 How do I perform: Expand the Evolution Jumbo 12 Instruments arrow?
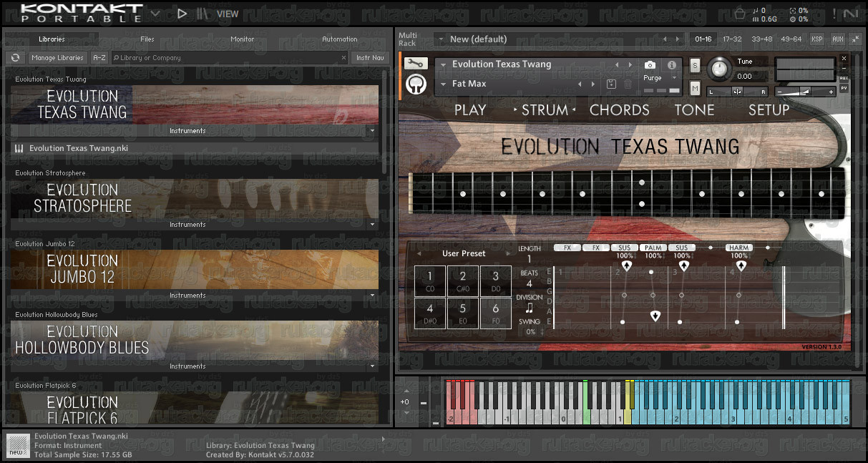(371, 296)
